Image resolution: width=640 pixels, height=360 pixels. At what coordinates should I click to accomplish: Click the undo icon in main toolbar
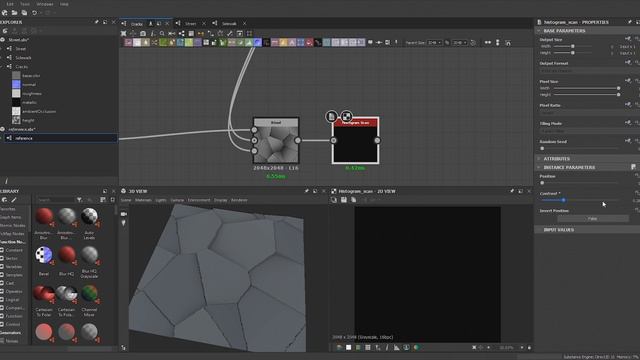click(34, 13)
